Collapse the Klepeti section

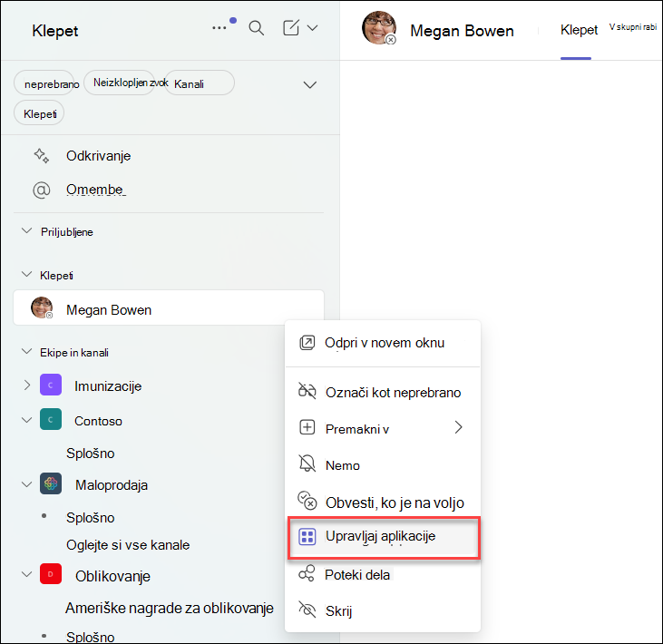(26, 275)
